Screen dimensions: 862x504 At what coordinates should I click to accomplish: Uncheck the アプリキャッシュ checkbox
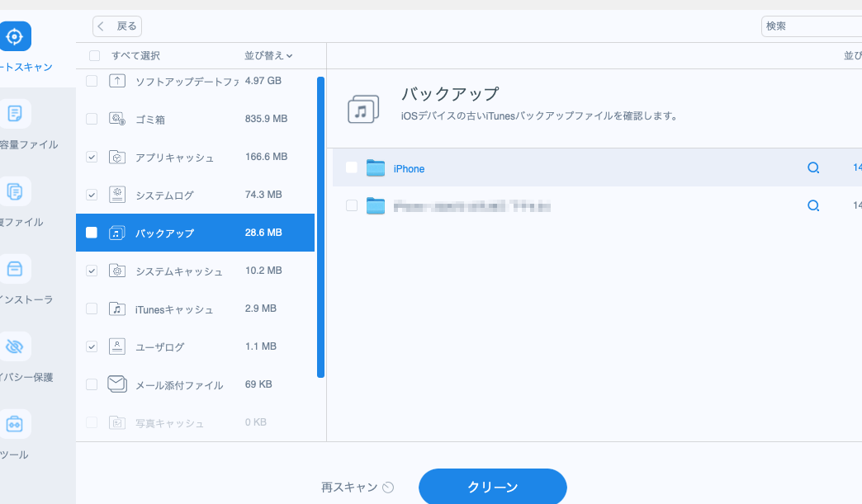point(92,157)
